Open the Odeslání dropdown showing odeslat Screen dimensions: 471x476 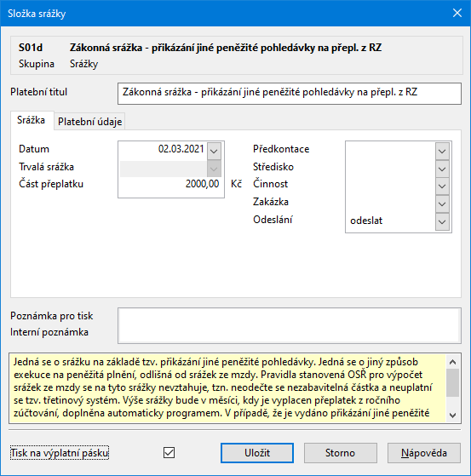pyautogui.click(x=442, y=221)
